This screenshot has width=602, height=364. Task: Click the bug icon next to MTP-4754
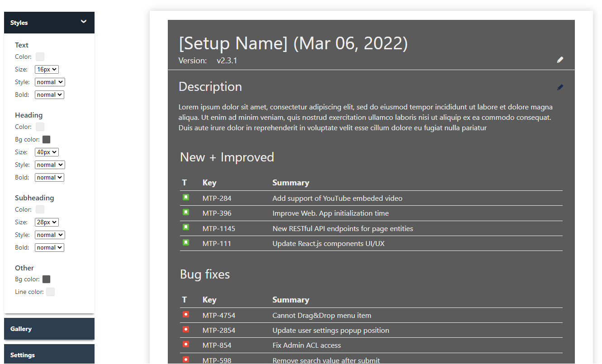(x=186, y=314)
